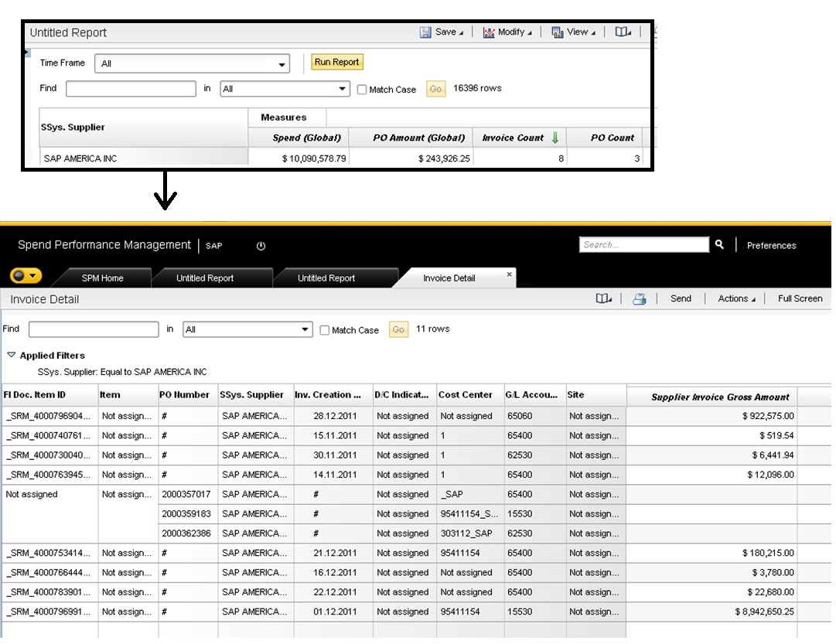Image resolution: width=836 pixels, height=644 pixels.
Task: Click PO number 2000359183
Action: [x=186, y=514]
